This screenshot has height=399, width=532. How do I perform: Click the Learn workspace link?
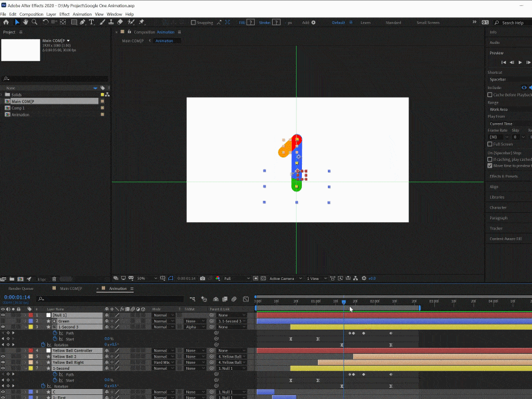[x=365, y=22]
